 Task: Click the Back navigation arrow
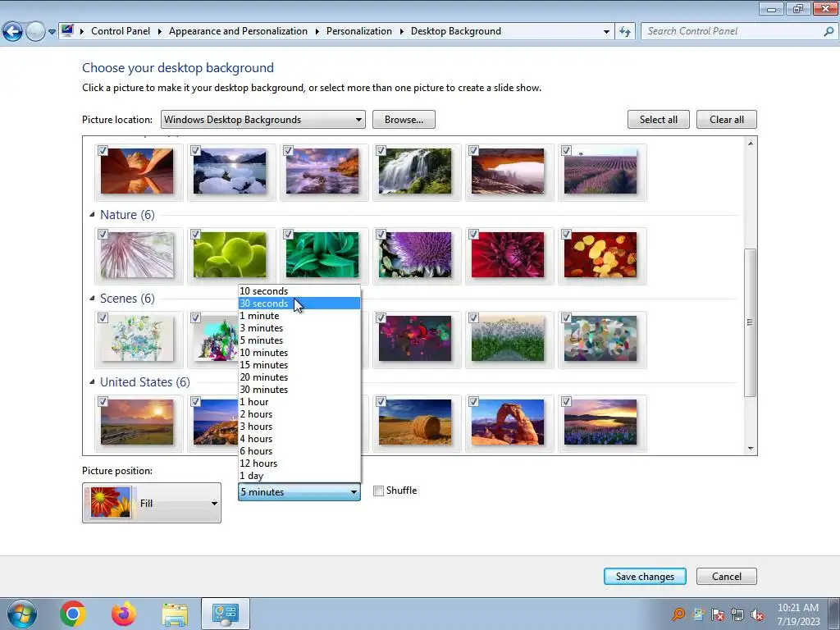pos(13,32)
